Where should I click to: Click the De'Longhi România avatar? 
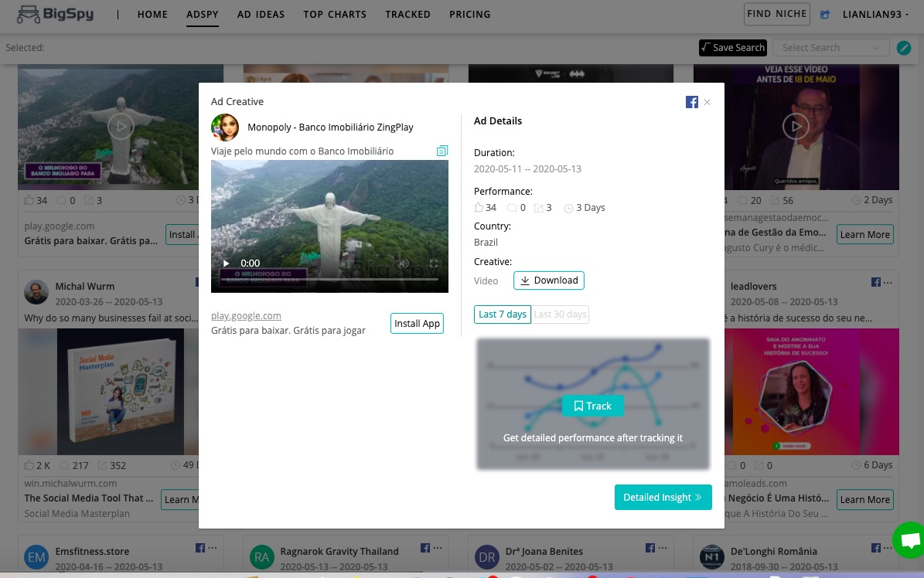711,557
